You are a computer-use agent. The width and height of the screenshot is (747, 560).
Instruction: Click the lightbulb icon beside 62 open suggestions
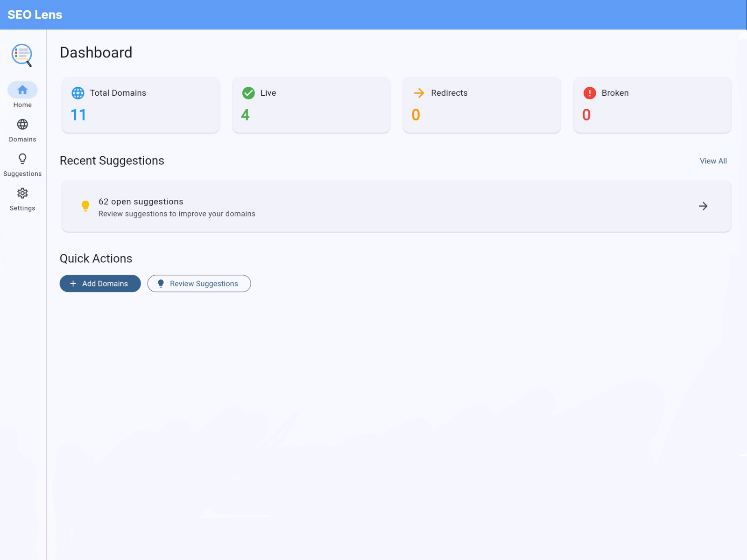85,206
